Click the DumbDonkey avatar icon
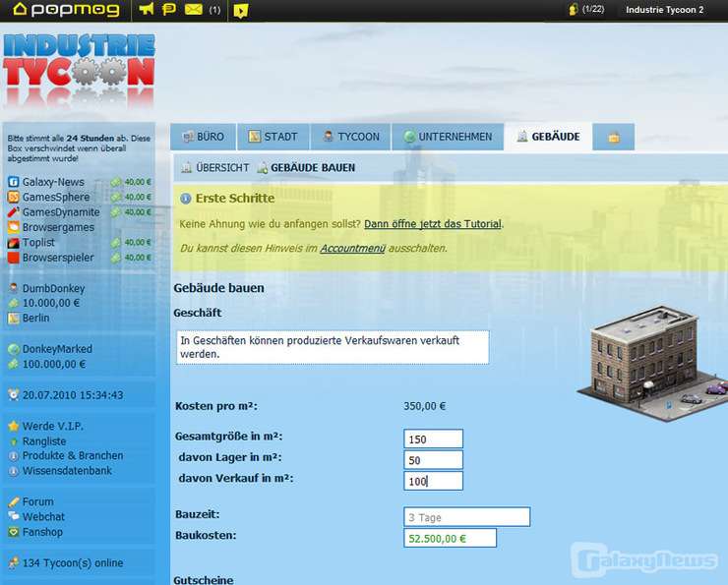The height and width of the screenshot is (585, 728). (14, 288)
